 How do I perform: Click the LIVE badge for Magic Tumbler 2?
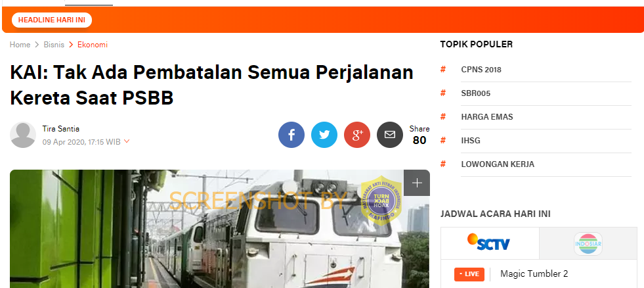point(469,274)
